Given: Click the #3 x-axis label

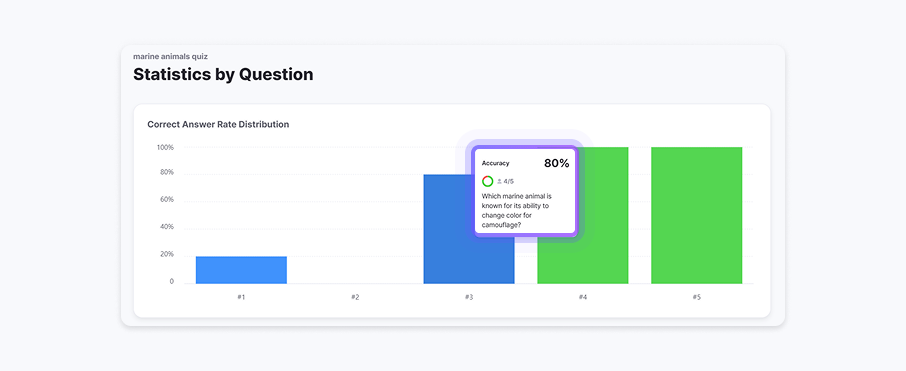Looking at the screenshot, I should (469, 297).
